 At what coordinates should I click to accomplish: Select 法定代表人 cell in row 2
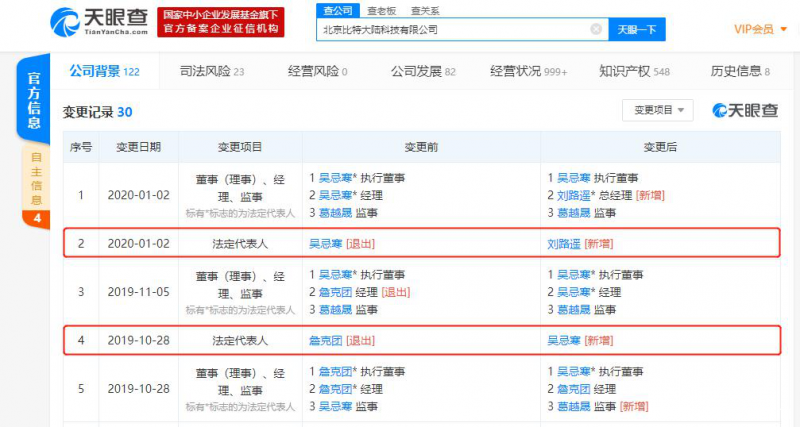tap(240, 244)
